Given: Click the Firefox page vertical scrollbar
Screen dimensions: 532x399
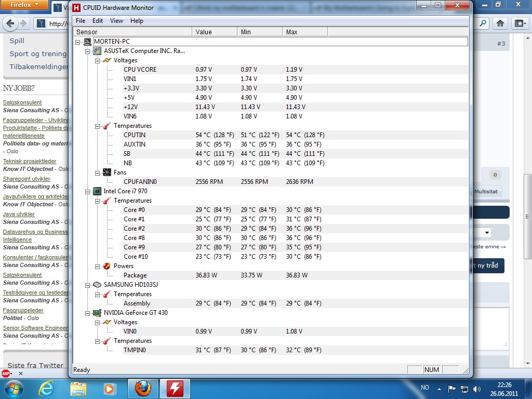Looking at the screenshot, I should coord(528,217).
